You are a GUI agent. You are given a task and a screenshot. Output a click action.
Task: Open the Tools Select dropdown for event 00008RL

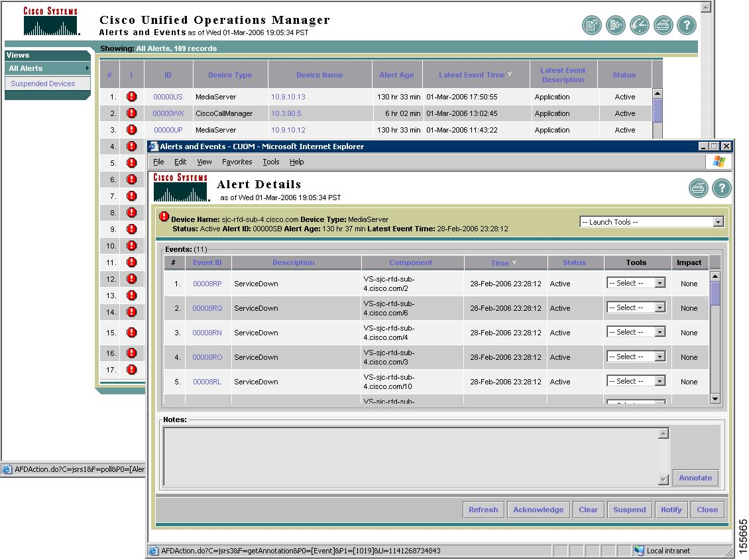coord(636,381)
